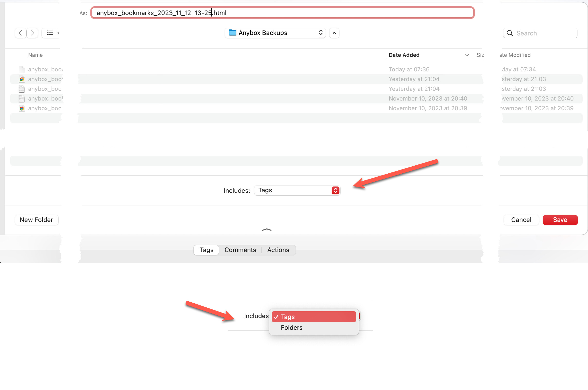This screenshot has width=588, height=390.
Task: Choose Folders option in dropdown menu
Action: pos(314,328)
